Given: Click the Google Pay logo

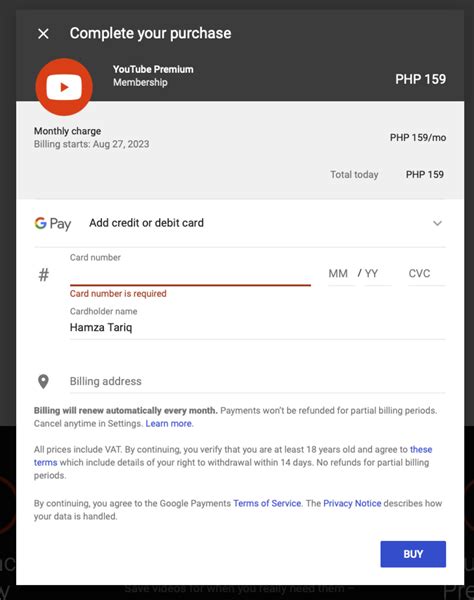Looking at the screenshot, I should [52, 223].
